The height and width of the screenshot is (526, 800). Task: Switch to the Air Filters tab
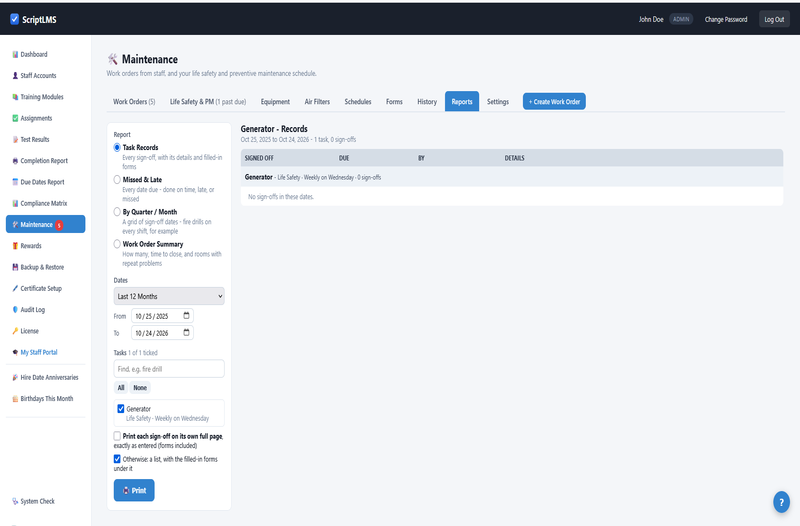[x=317, y=102]
